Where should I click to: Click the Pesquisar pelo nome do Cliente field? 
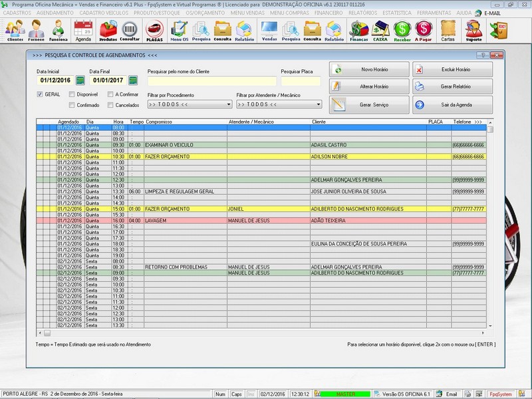click(211, 81)
